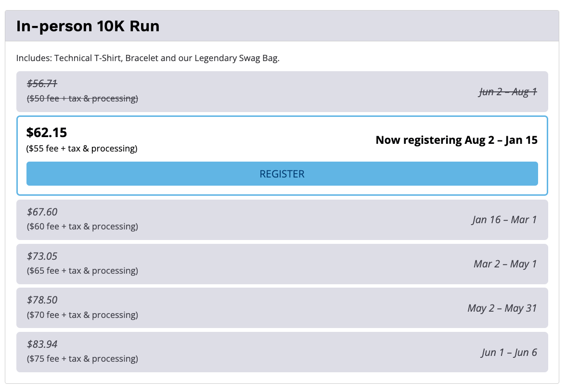Click the expired Jun 2 – Aug 1 date range
The image size is (566, 392).
(x=508, y=91)
